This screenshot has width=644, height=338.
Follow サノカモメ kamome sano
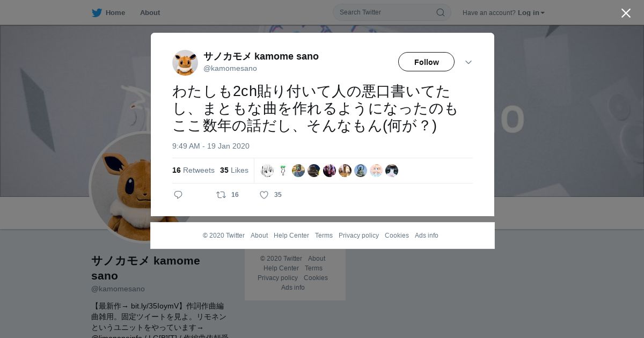coord(426,62)
